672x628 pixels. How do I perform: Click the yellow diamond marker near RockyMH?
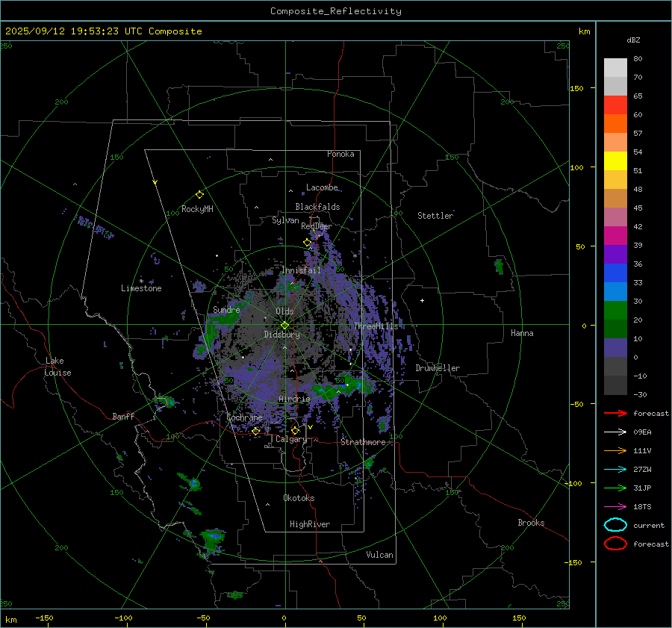199,195
